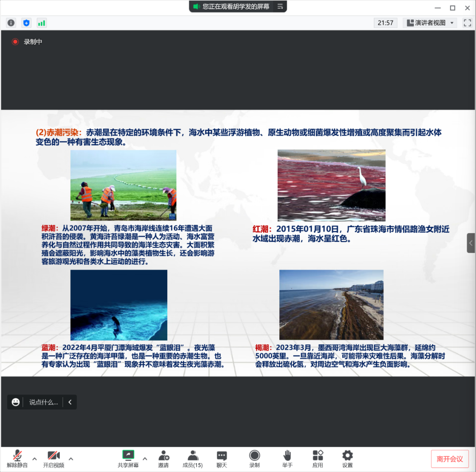Unmute the microphone (解除静音)
476x472 pixels.
[x=17, y=459]
